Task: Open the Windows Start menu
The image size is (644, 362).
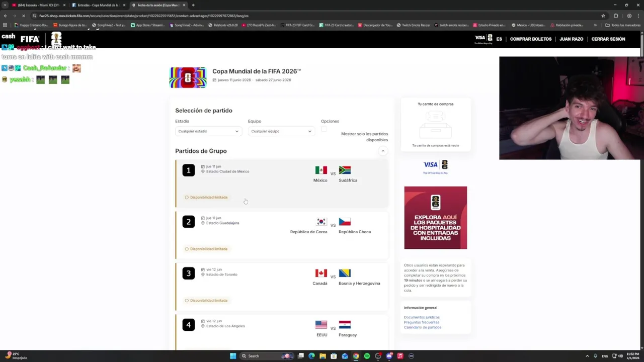Action: pyautogui.click(x=233, y=356)
